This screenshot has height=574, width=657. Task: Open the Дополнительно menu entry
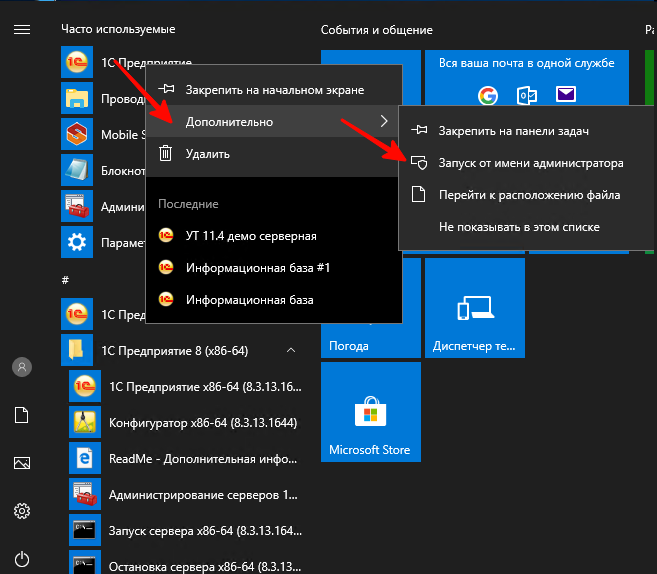click(x=274, y=122)
